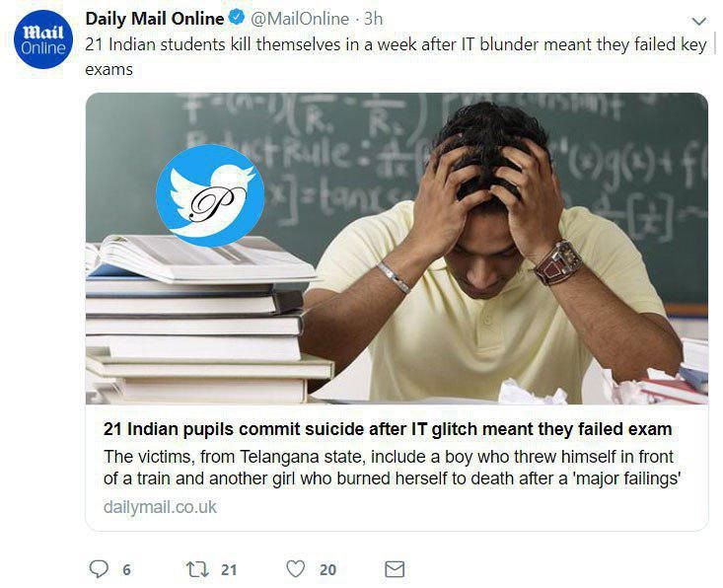Click the retweet count 21

pyautogui.click(x=229, y=570)
